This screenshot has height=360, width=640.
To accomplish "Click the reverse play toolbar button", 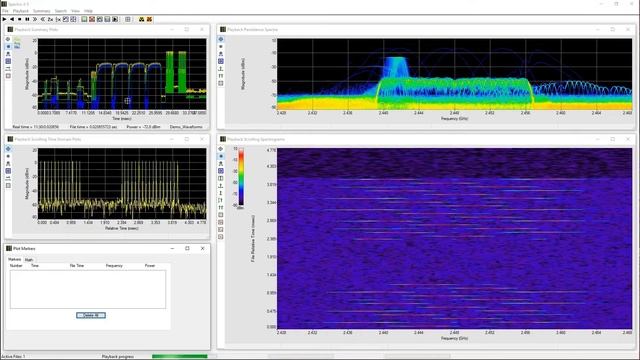I will tap(12, 19).
